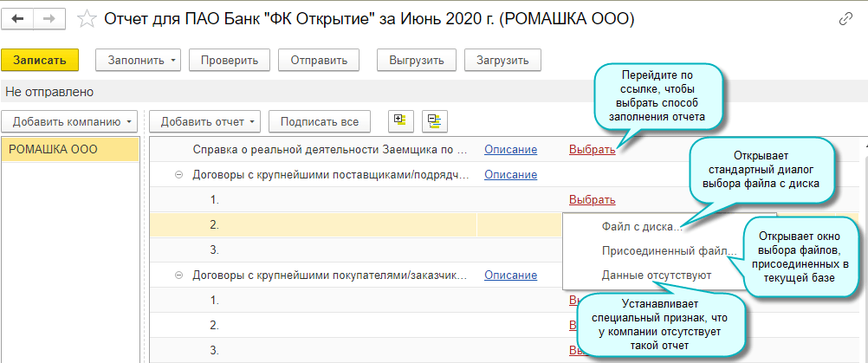Click Выбрать link for Справка row
This screenshot has width=868, height=363.
pyautogui.click(x=592, y=150)
